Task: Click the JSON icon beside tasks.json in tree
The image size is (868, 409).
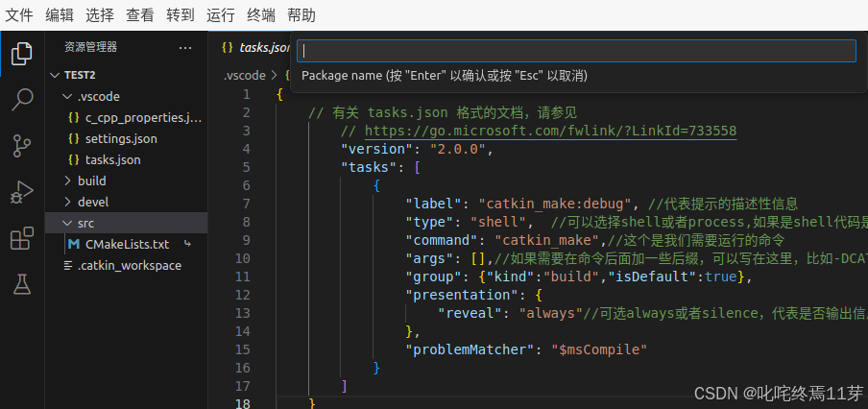Action: [x=73, y=160]
